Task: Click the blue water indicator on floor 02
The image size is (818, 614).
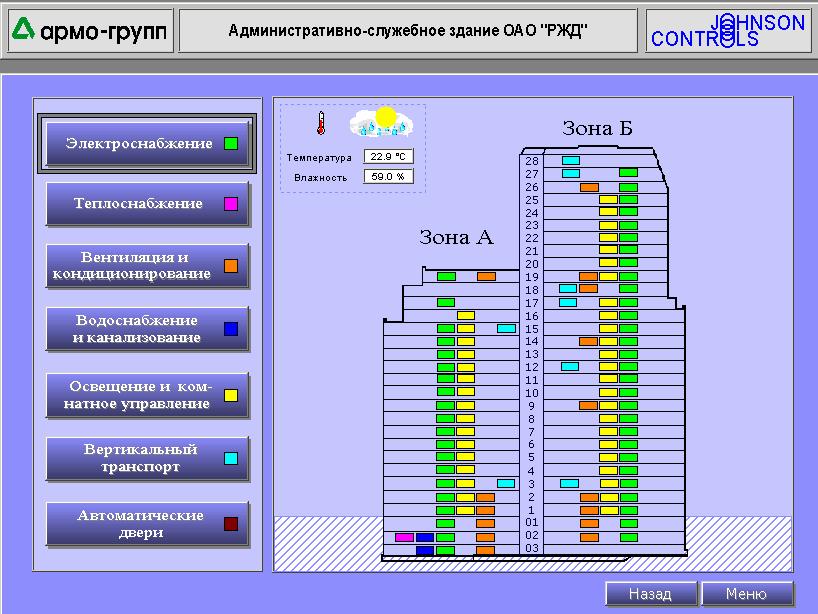Action: (x=425, y=537)
